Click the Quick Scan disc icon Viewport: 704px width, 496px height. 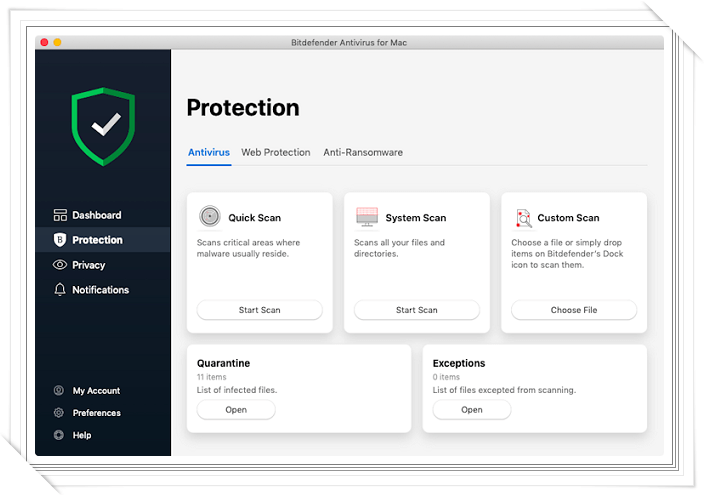(x=210, y=216)
